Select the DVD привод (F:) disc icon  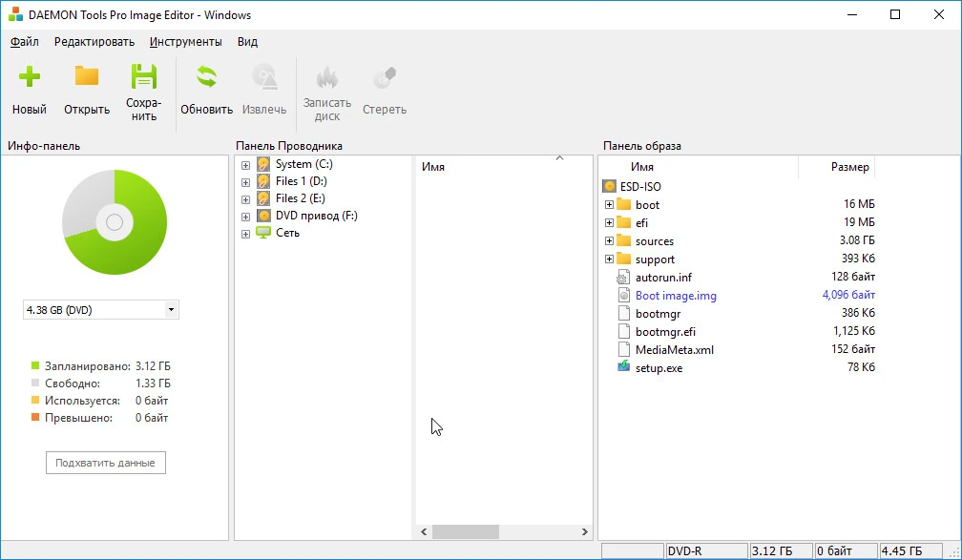pos(263,216)
